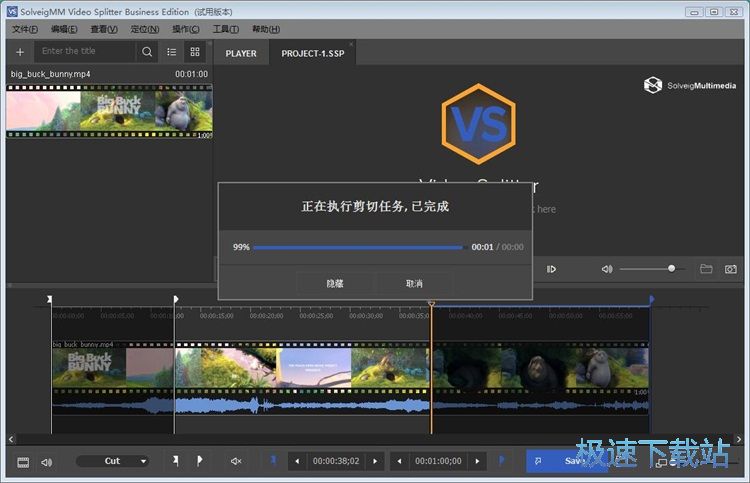
Task: Open the Cut mode dropdown
Action: [112, 461]
